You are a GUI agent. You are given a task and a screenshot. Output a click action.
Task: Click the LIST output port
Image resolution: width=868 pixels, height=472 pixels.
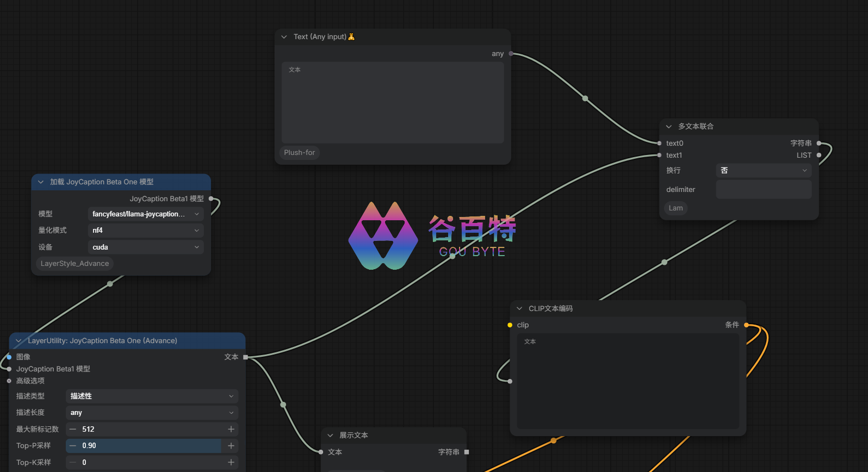click(819, 156)
